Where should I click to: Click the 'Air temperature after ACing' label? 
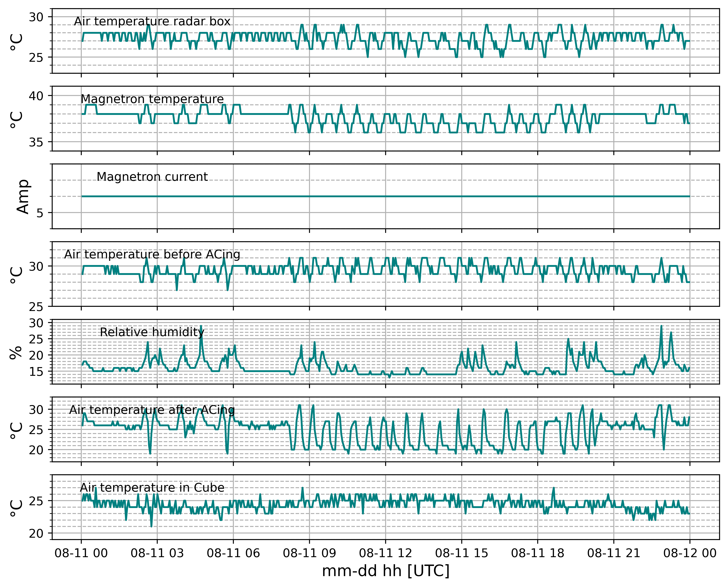(x=152, y=410)
